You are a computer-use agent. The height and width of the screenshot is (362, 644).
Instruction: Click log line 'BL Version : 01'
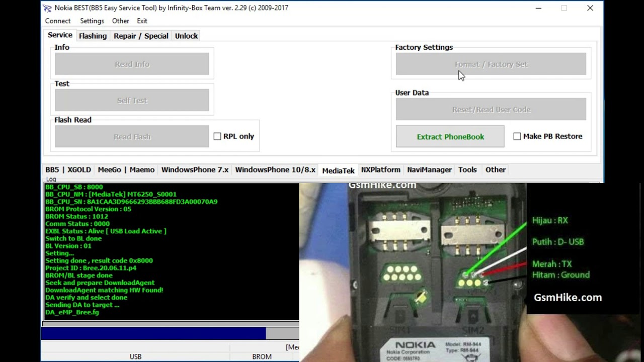tap(68, 246)
